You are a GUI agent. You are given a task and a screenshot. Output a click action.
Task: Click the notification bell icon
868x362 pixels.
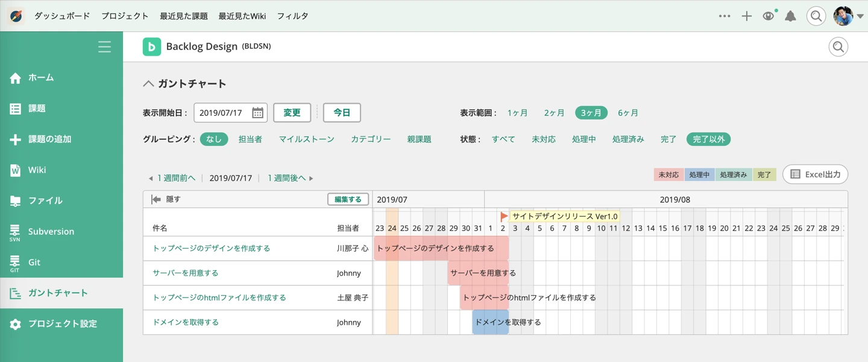click(x=790, y=16)
